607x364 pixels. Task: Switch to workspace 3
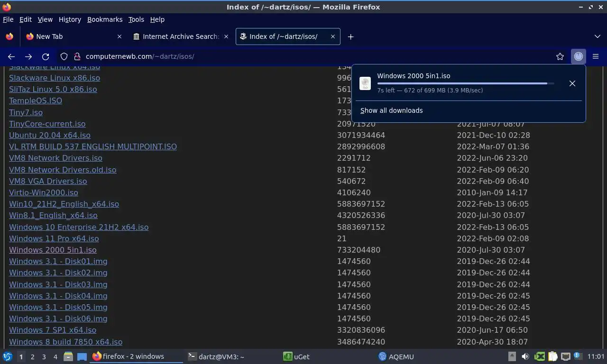pos(44,356)
